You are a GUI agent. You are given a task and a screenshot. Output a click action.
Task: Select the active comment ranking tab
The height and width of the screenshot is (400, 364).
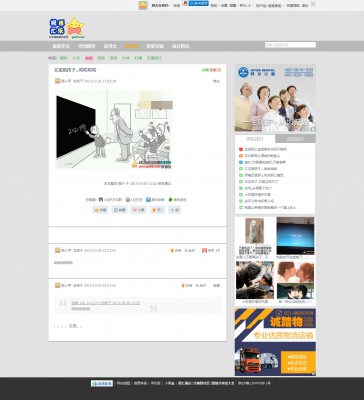[255, 139]
